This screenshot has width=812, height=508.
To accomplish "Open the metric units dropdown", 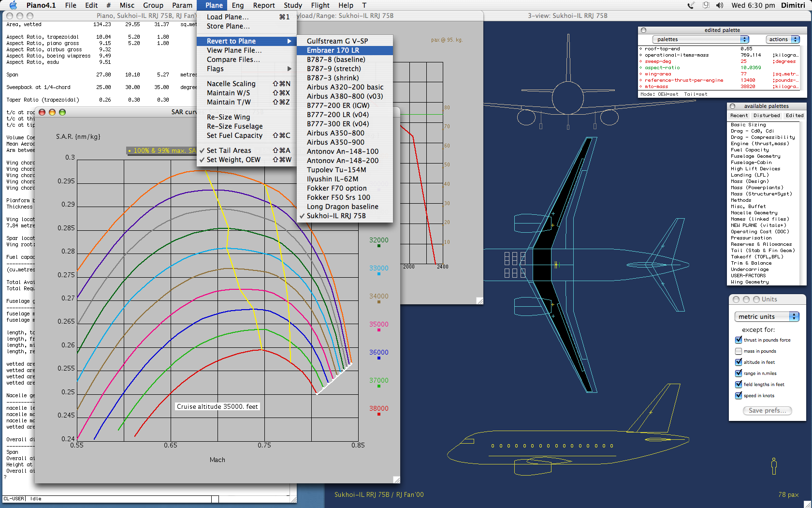I will pos(767,316).
